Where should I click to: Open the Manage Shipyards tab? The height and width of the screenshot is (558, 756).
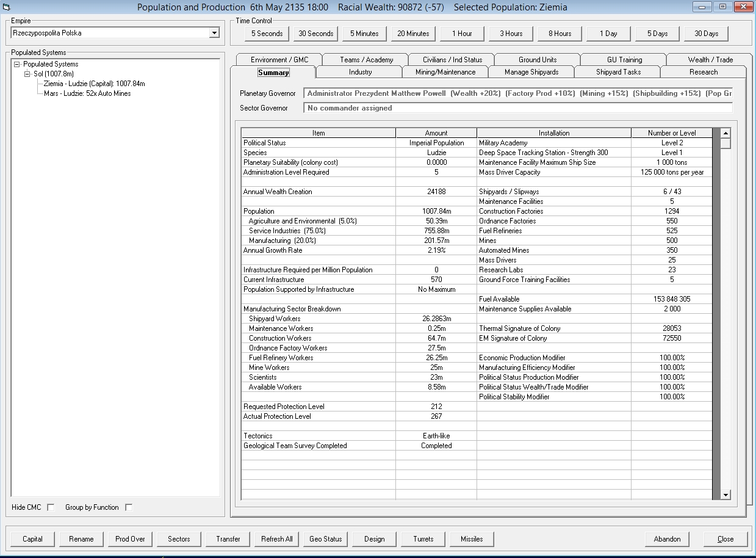click(x=531, y=72)
